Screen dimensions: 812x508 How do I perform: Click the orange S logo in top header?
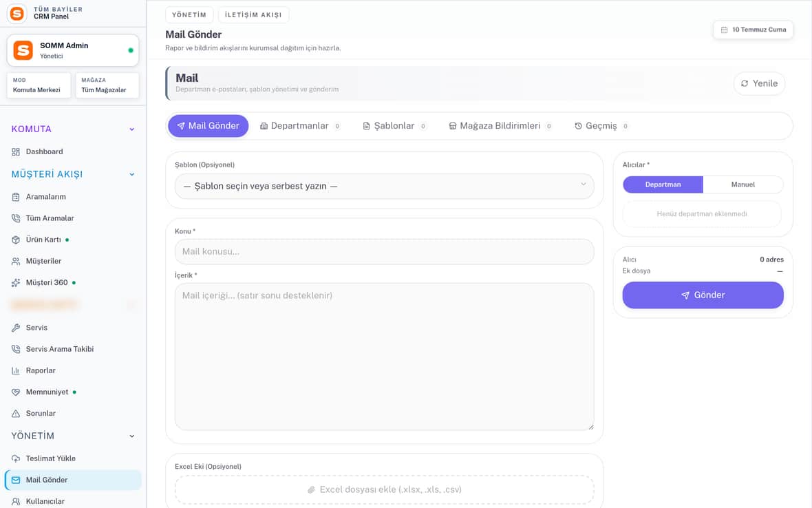coord(17,14)
